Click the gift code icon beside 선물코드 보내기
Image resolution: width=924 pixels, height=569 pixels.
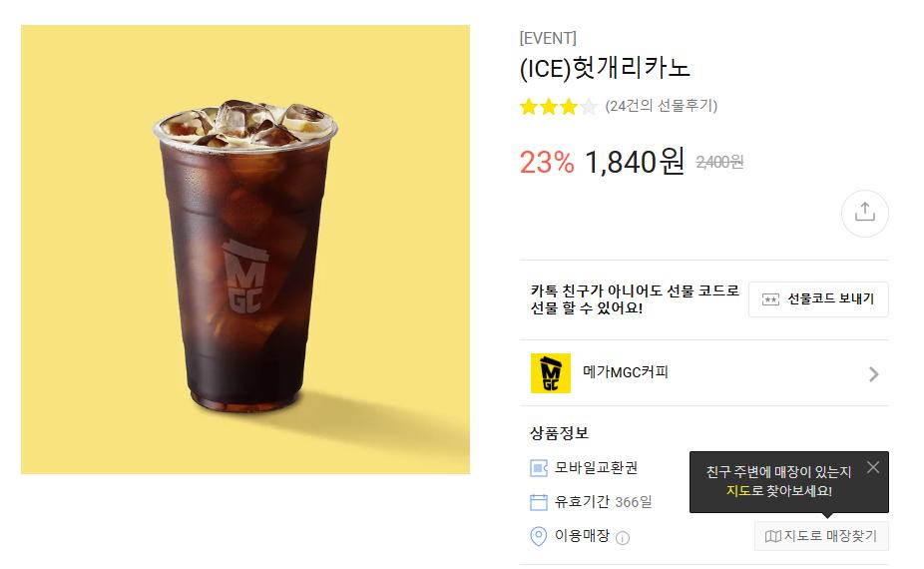click(770, 299)
